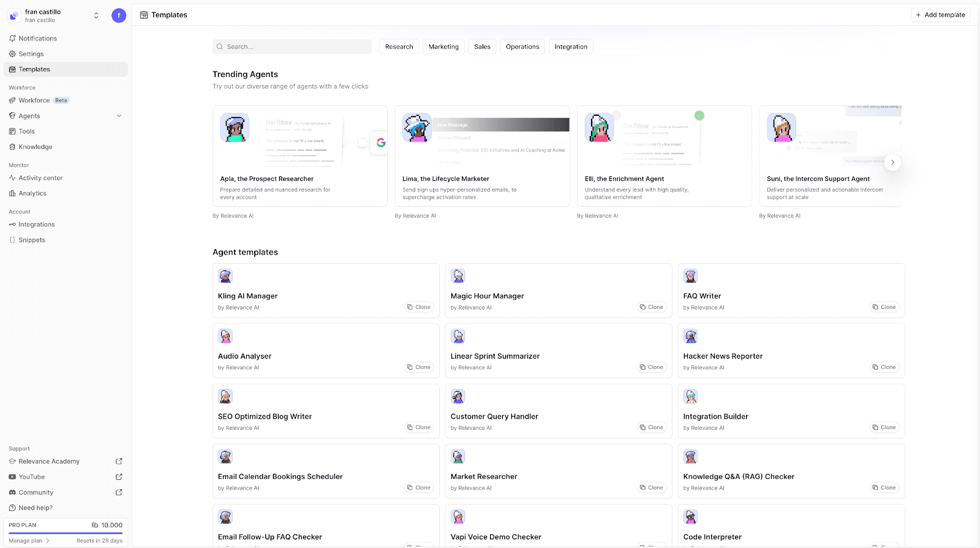Click the Email Follow-Up FAQ Checker title
This screenshot has height=548, width=980.
click(x=270, y=537)
